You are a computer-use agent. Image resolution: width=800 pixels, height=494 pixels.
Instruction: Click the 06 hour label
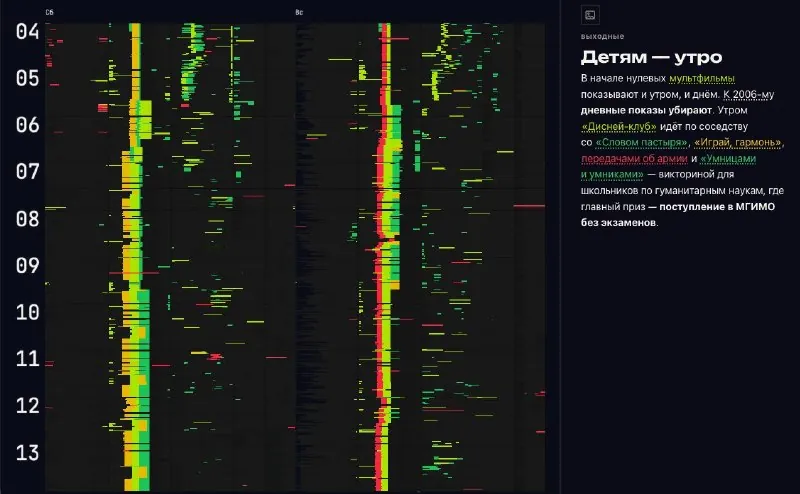click(28, 125)
